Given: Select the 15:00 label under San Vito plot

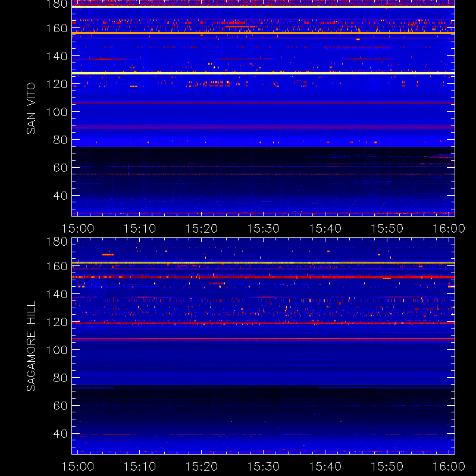Looking at the screenshot, I should pos(78,228).
